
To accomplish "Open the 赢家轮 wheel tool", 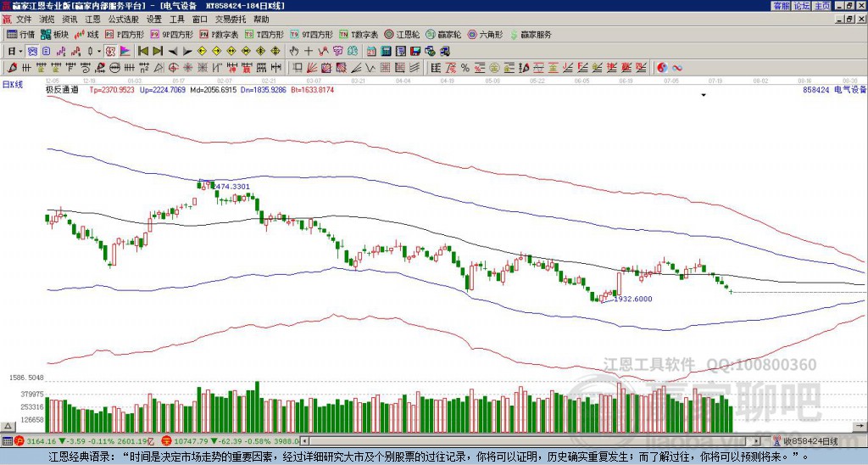I will [443, 34].
